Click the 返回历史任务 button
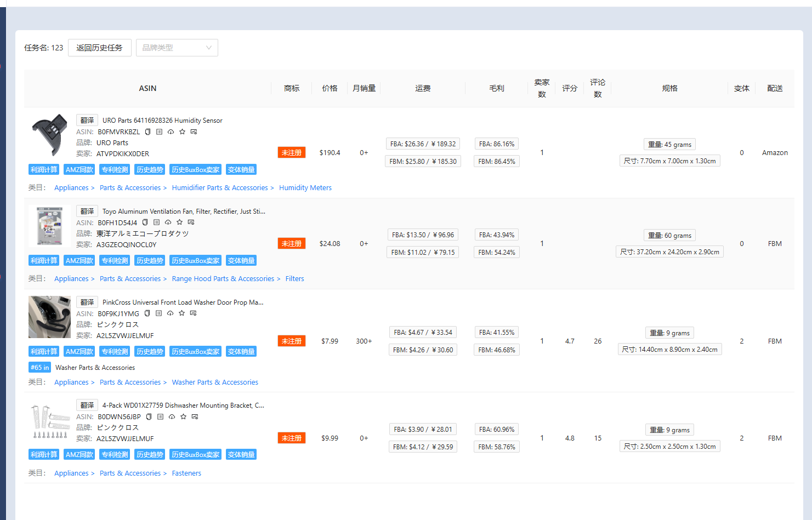Viewport: 812px width, 520px height. click(99, 48)
